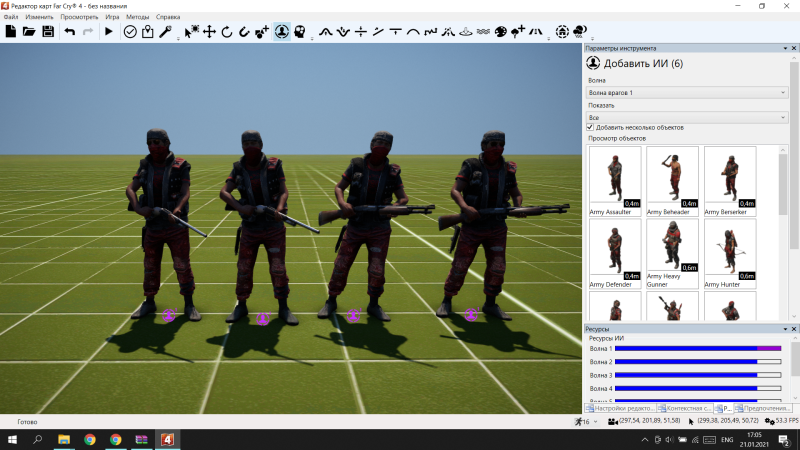Pick the water waves tool
This screenshot has height=450, width=800.
click(x=483, y=32)
